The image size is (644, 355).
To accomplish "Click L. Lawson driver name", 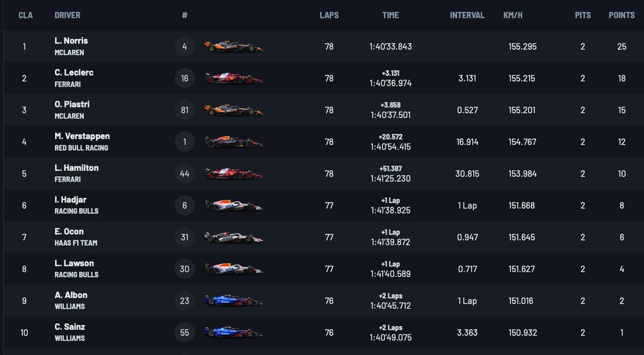I will tap(74, 263).
